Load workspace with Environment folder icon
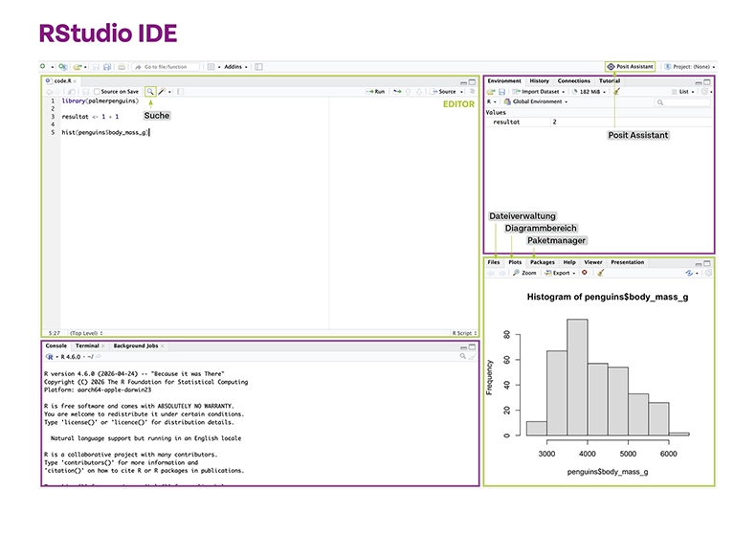Image resolution: width=756 pixels, height=535 pixels. coord(491,92)
